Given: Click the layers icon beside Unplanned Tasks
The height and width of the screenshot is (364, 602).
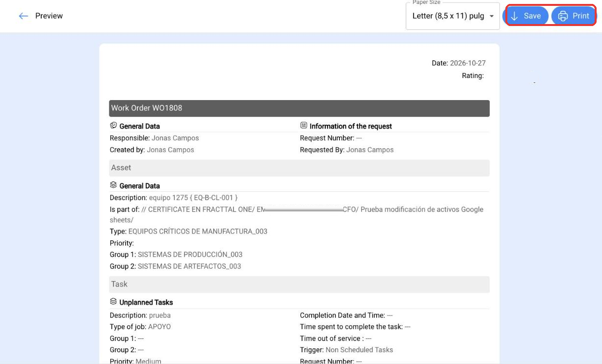Looking at the screenshot, I should 113,302.
